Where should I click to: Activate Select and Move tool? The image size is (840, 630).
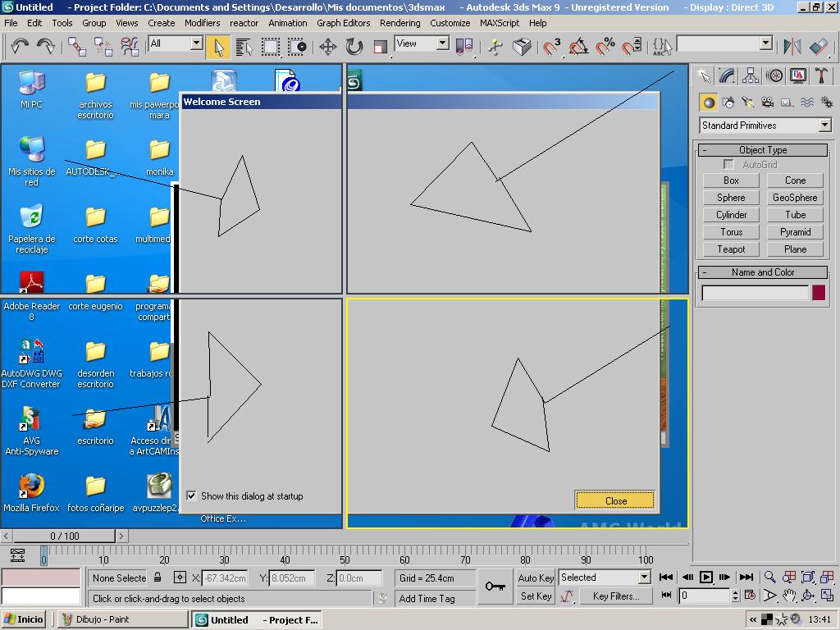coord(328,47)
